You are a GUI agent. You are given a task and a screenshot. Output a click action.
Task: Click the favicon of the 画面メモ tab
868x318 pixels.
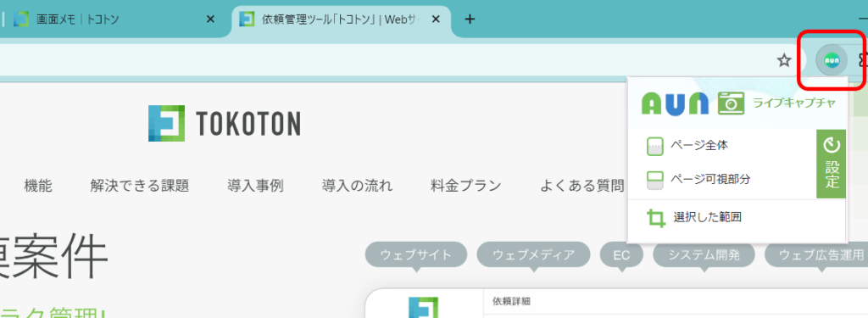tap(21, 20)
